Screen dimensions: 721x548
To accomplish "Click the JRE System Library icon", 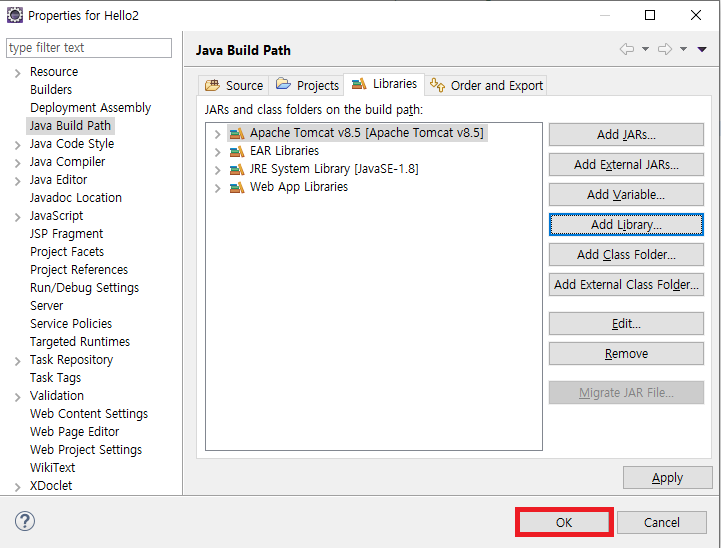I will (237, 169).
